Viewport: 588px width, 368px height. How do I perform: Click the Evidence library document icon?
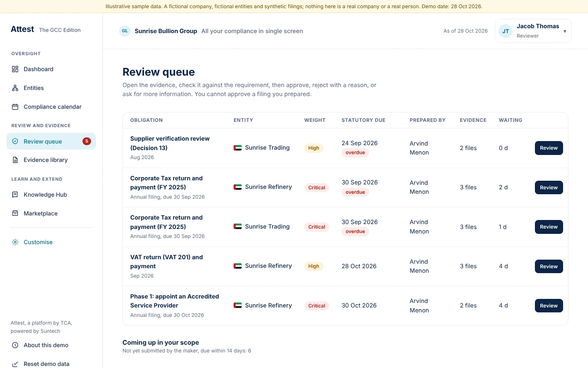coord(15,160)
